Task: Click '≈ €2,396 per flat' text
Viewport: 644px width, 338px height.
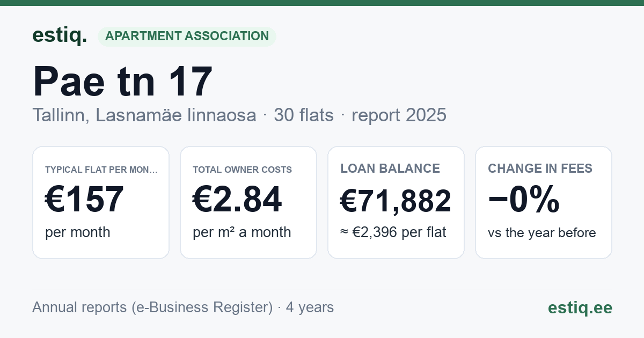Action: point(393,233)
